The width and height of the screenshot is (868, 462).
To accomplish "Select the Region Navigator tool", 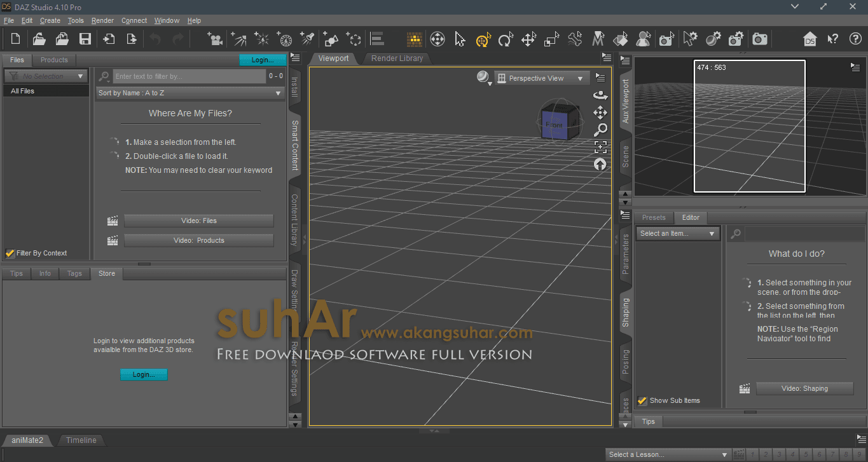I will 644,39.
